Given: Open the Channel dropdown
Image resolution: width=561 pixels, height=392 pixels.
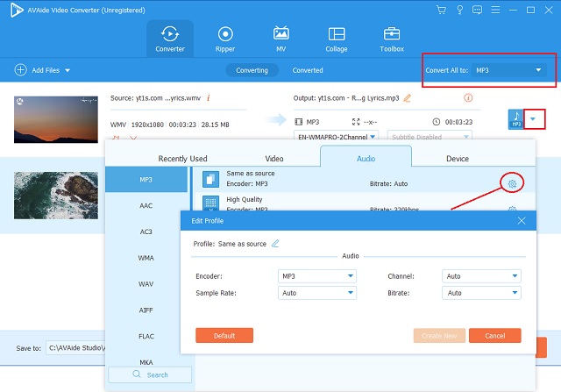Looking at the screenshot, I should (481, 276).
